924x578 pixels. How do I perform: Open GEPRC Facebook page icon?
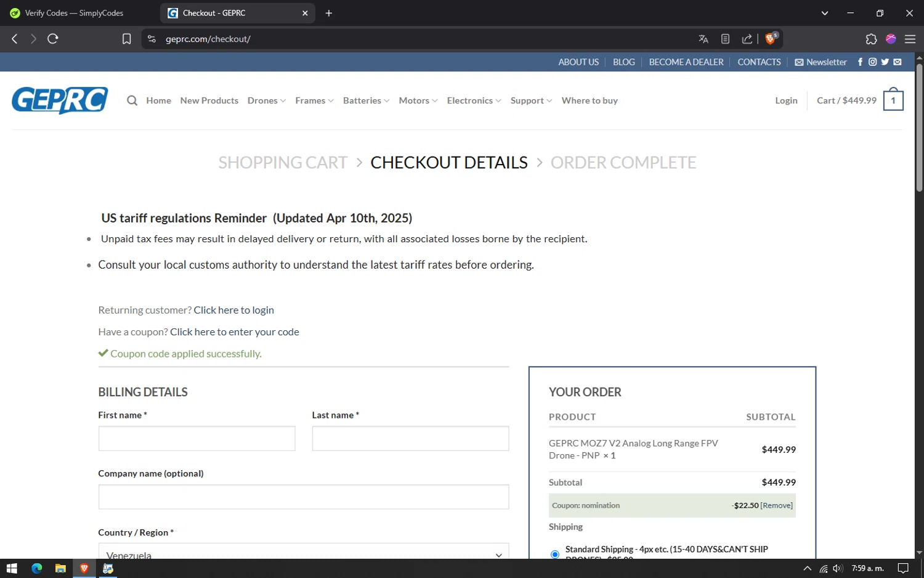coord(861,62)
